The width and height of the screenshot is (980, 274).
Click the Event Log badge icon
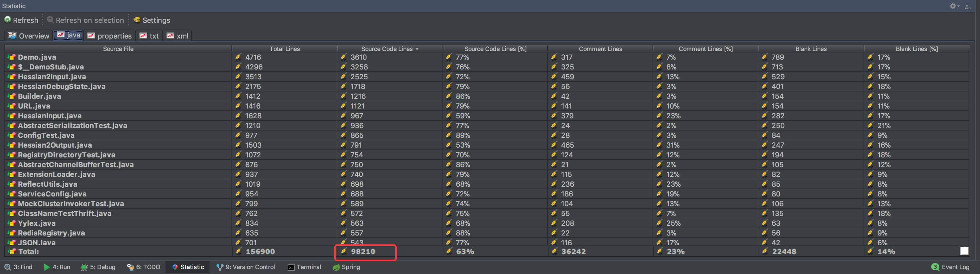pos(935,267)
